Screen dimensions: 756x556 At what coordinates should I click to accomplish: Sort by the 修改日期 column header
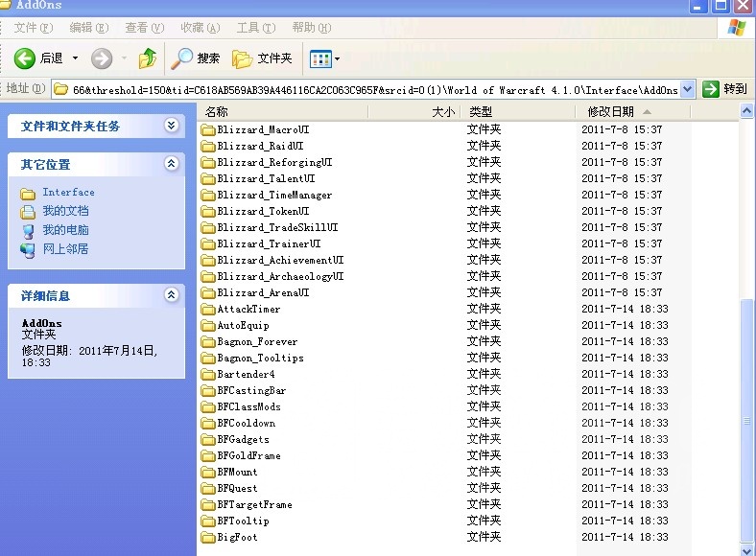(633, 112)
